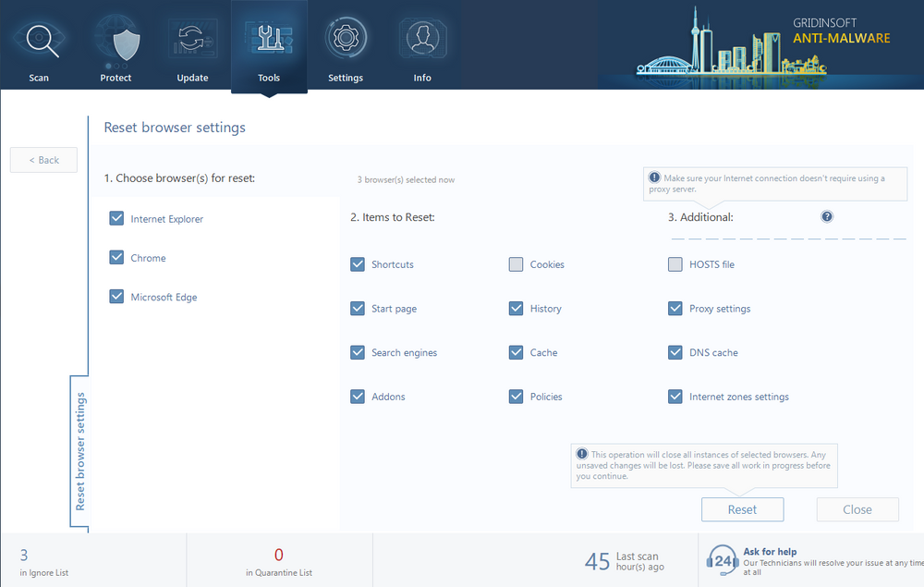Viewport: 924px width, 587px height.
Task: Click the info icon on the proxy warning
Action: pos(655,177)
